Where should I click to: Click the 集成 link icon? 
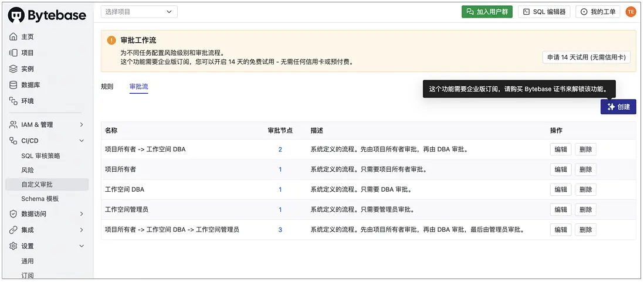pos(13,230)
